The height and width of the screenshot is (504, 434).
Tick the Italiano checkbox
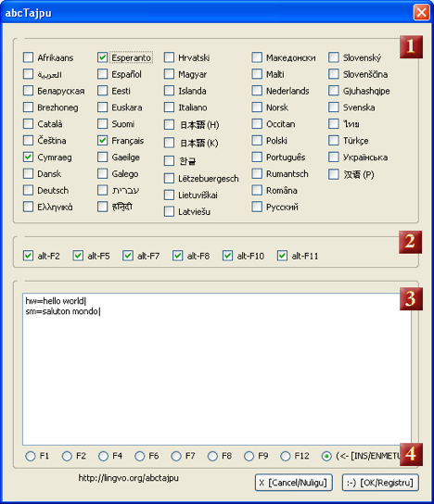point(169,107)
